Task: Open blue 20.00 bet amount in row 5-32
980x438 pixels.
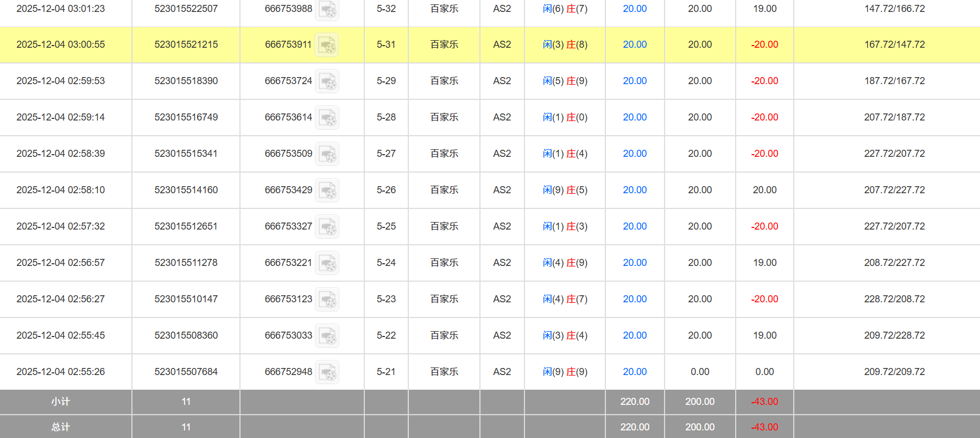Action: (x=635, y=9)
